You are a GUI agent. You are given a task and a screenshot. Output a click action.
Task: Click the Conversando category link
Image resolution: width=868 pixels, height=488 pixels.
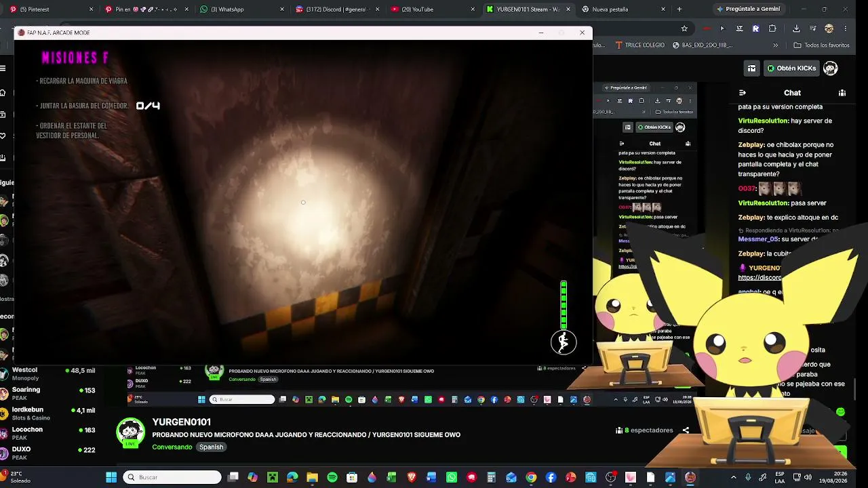[x=172, y=447]
